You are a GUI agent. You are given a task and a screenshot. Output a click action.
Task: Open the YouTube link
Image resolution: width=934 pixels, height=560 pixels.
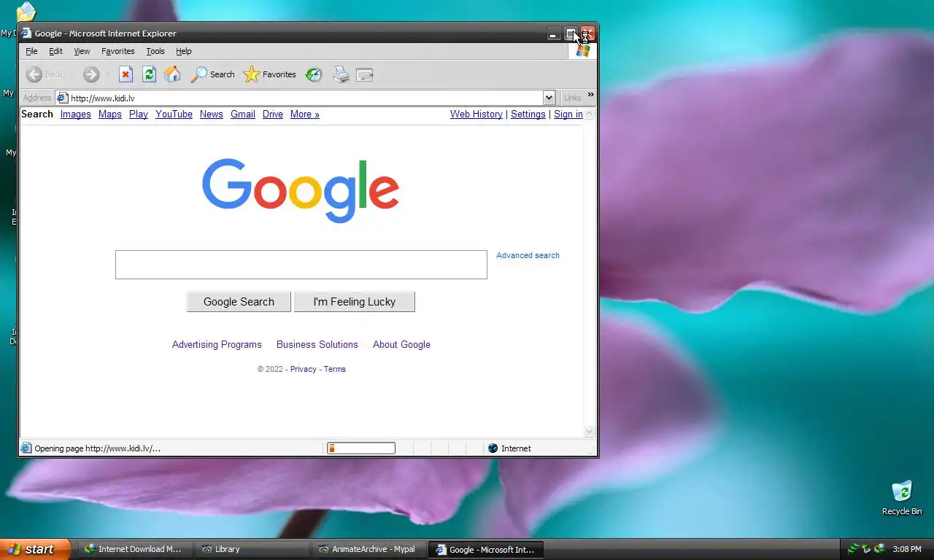point(174,114)
